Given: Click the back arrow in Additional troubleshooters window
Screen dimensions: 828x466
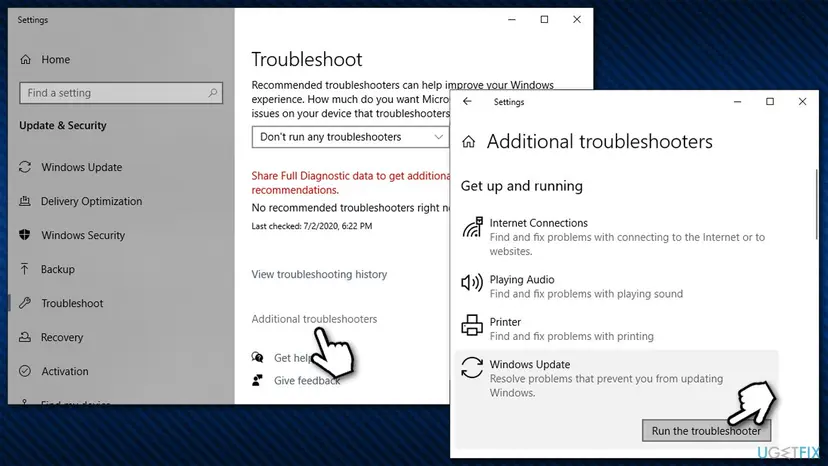Looking at the screenshot, I should click(x=467, y=101).
